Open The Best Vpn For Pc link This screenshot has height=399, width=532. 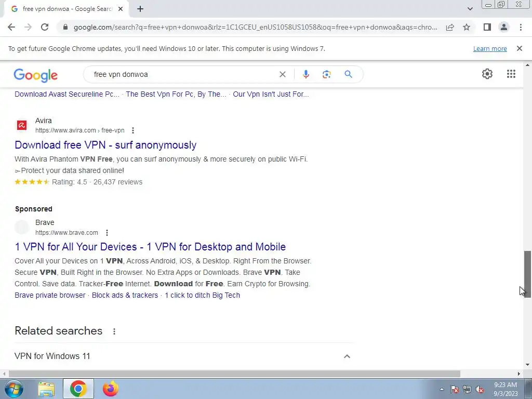(176, 95)
